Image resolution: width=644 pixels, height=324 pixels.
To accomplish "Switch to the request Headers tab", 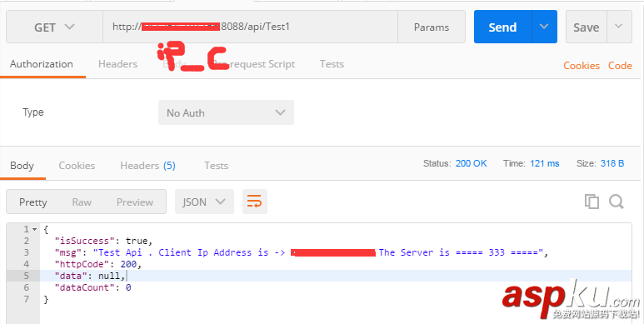I will [x=117, y=64].
